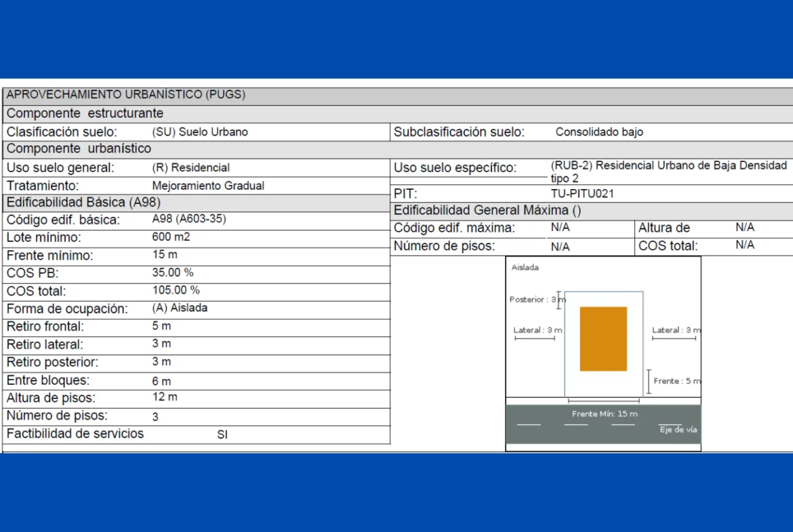Click the 'Frente Mín: 15 m' road label
Screen dimensions: 793x532
click(x=605, y=413)
